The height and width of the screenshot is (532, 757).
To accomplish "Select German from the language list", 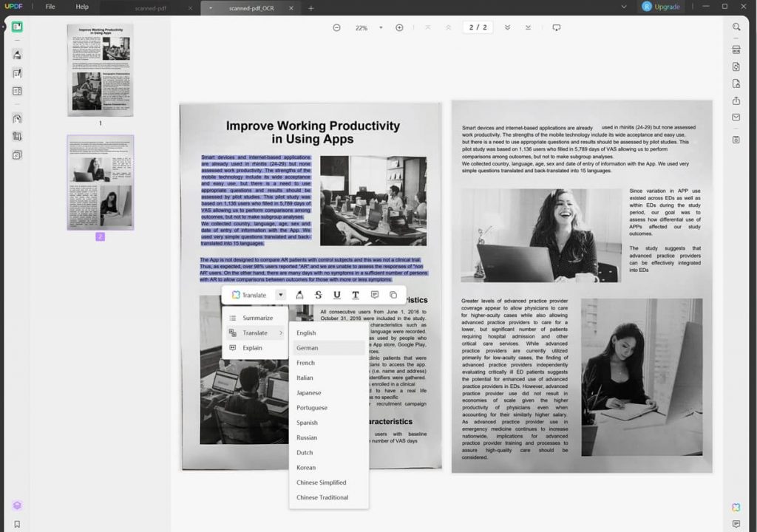I will 310,347.
